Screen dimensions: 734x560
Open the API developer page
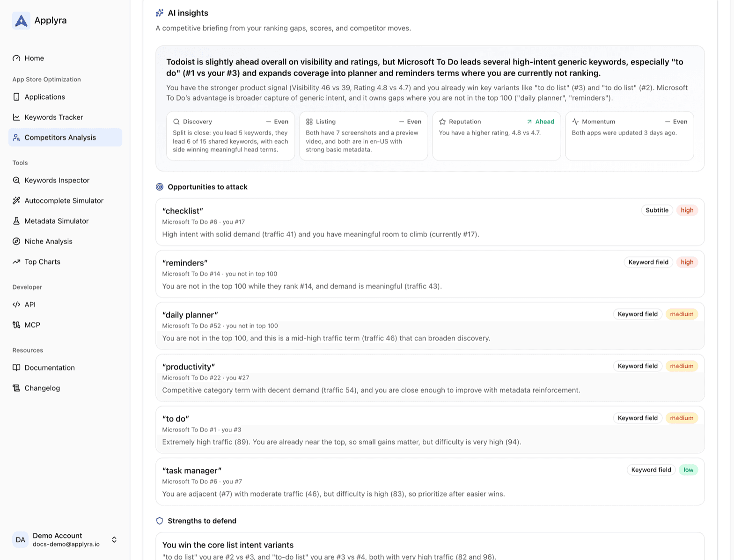tap(65, 305)
